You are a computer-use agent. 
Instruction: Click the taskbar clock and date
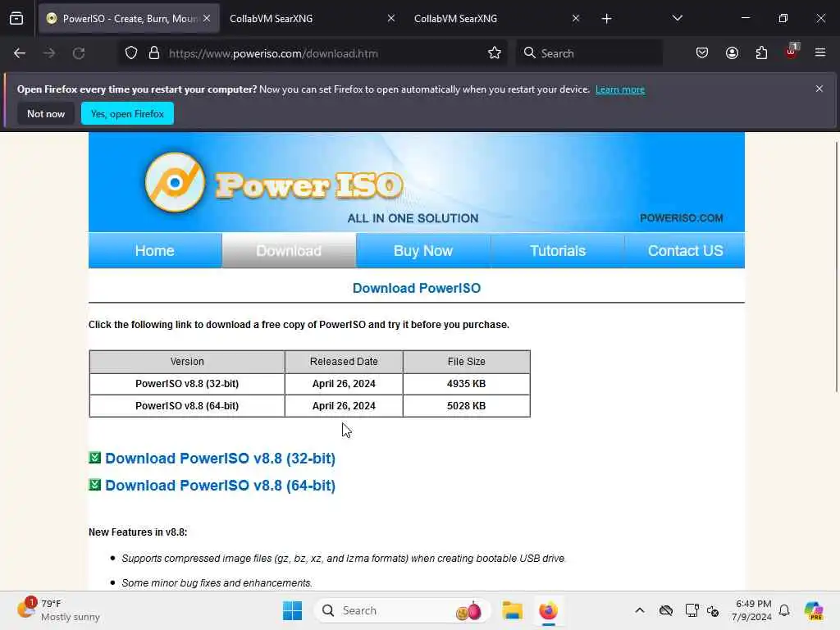(751, 610)
